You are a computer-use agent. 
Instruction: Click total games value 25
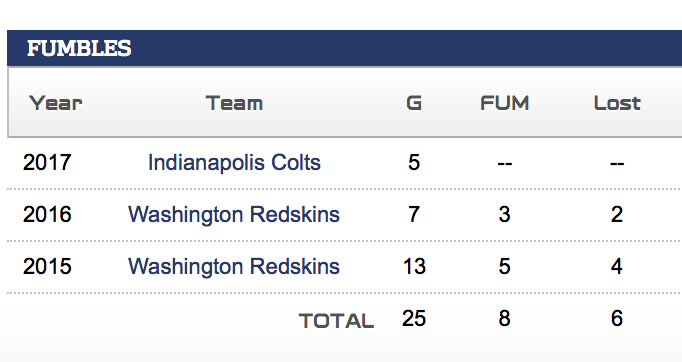coord(414,318)
